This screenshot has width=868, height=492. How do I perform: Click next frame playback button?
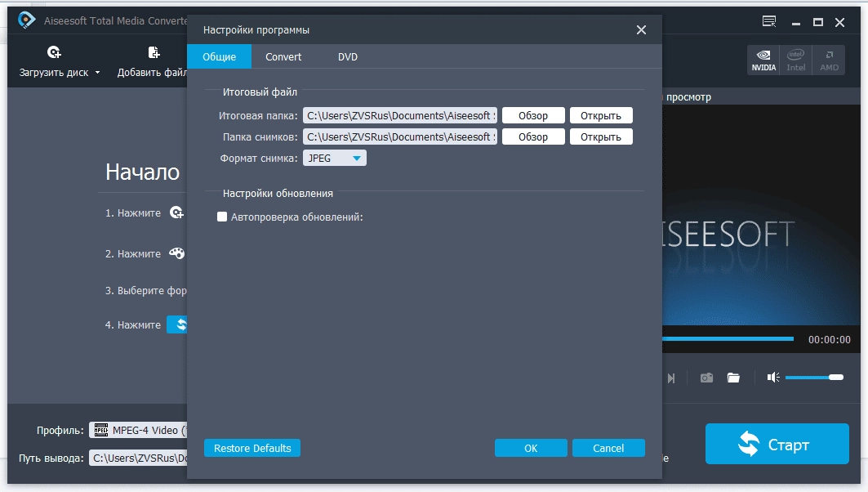coord(671,378)
